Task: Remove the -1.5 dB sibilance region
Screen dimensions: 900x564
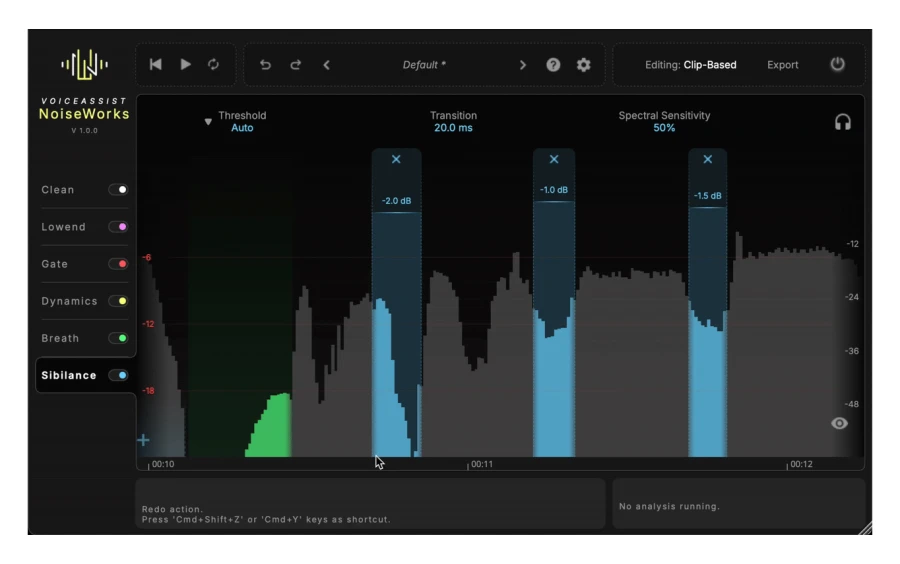Action: point(708,160)
